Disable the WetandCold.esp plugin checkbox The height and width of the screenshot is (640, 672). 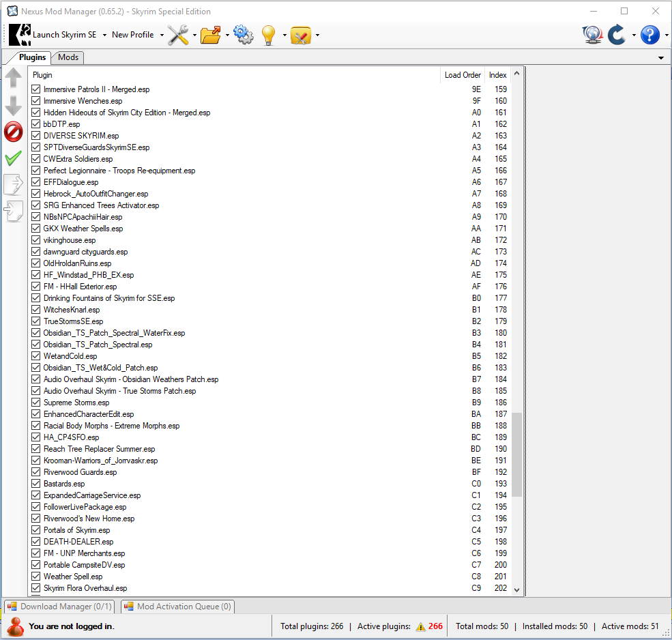click(x=36, y=356)
